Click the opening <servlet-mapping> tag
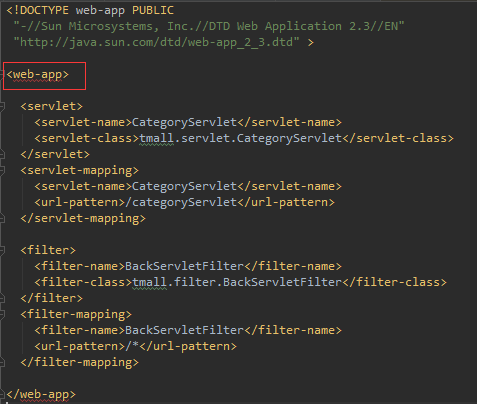The height and width of the screenshot is (404, 477). click(x=79, y=170)
